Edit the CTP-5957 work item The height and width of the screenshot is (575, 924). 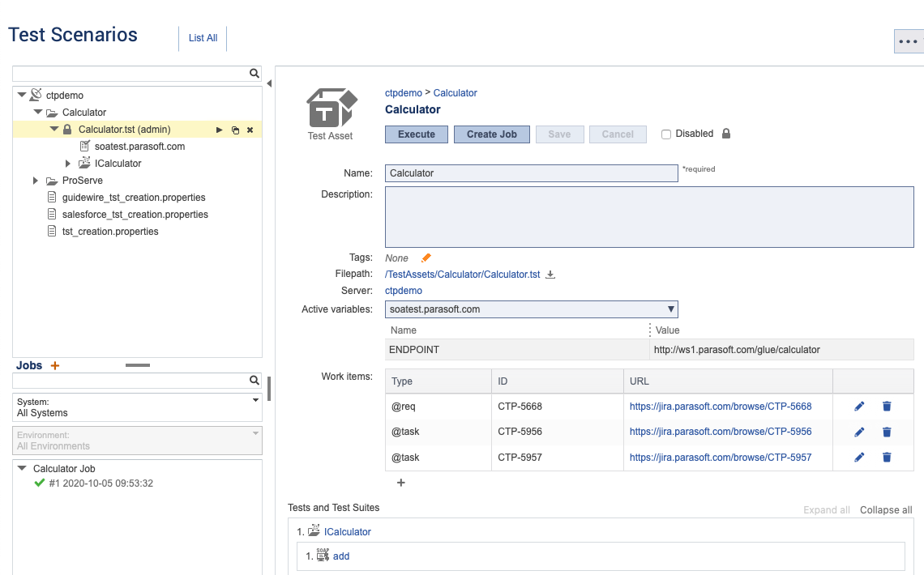[x=859, y=458]
